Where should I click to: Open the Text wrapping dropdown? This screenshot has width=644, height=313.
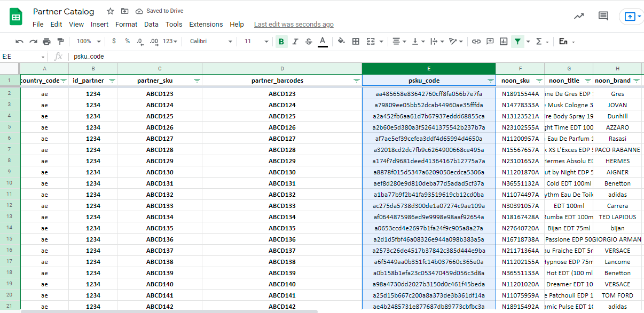point(437,41)
